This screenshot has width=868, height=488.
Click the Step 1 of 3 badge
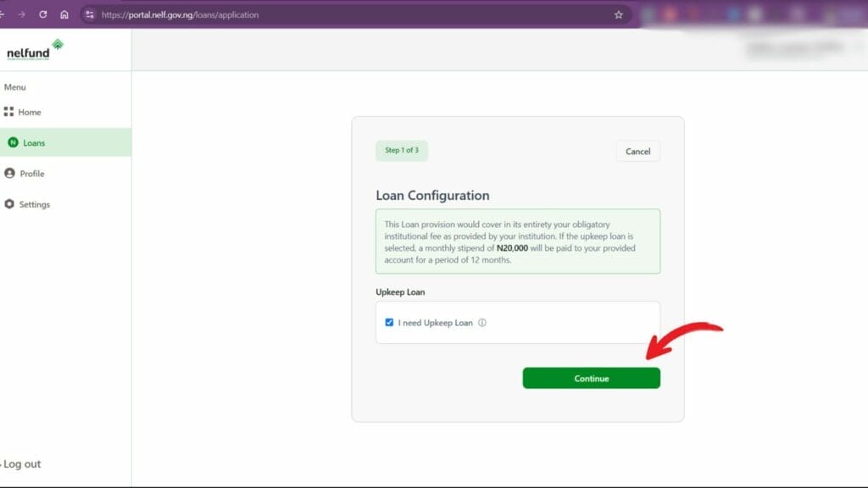(x=402, y=151)
